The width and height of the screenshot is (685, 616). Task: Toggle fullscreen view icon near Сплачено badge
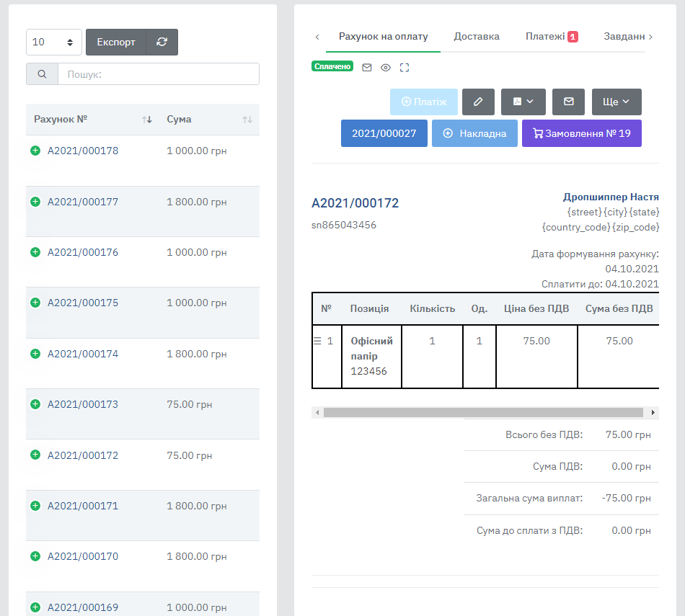[404, 68]
